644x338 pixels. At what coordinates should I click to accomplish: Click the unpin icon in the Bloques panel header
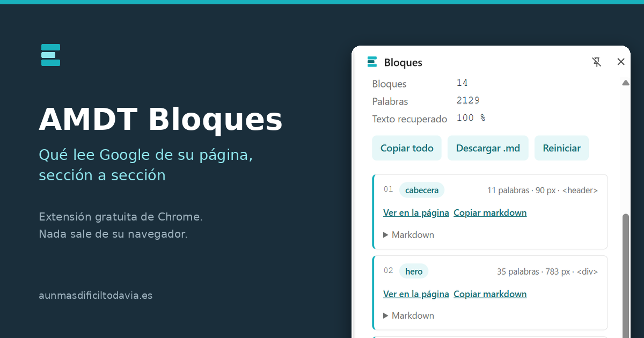[x=597, y=62]
